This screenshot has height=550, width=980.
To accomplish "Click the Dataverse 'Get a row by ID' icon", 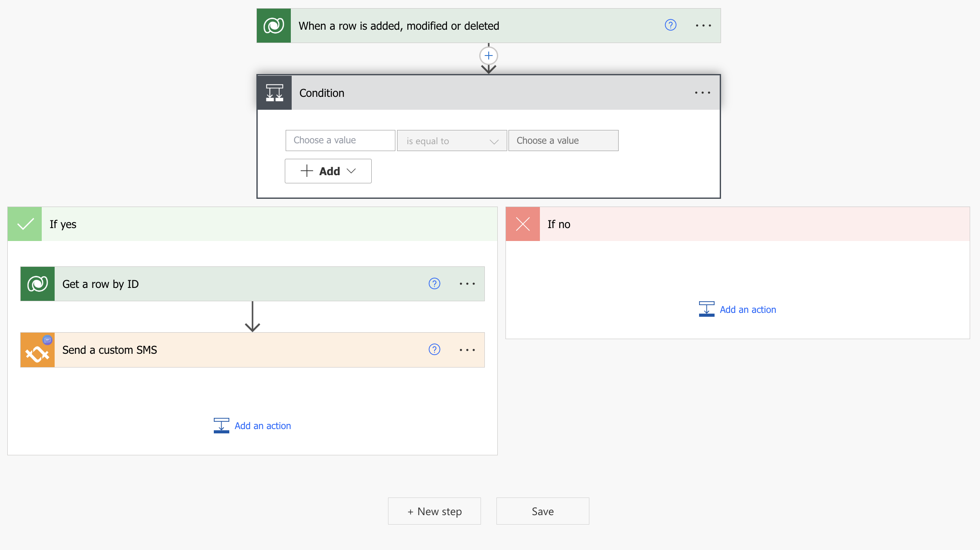I will point(37,283).
